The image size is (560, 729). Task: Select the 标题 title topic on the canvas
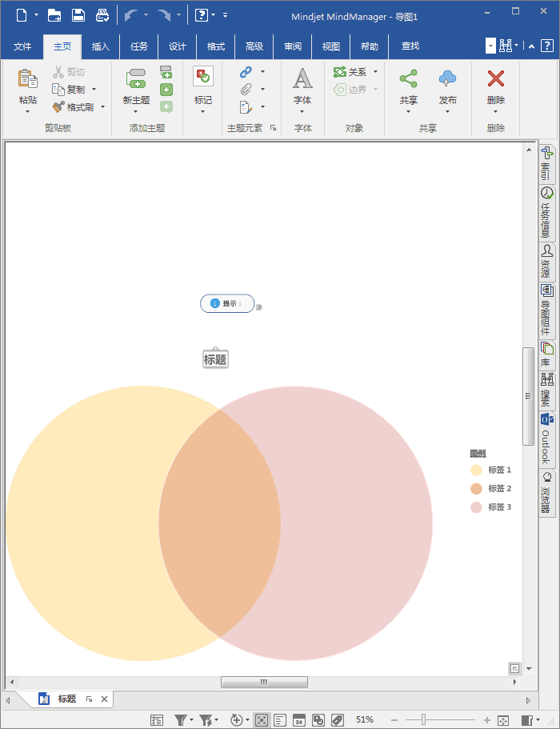click(215, 360)
